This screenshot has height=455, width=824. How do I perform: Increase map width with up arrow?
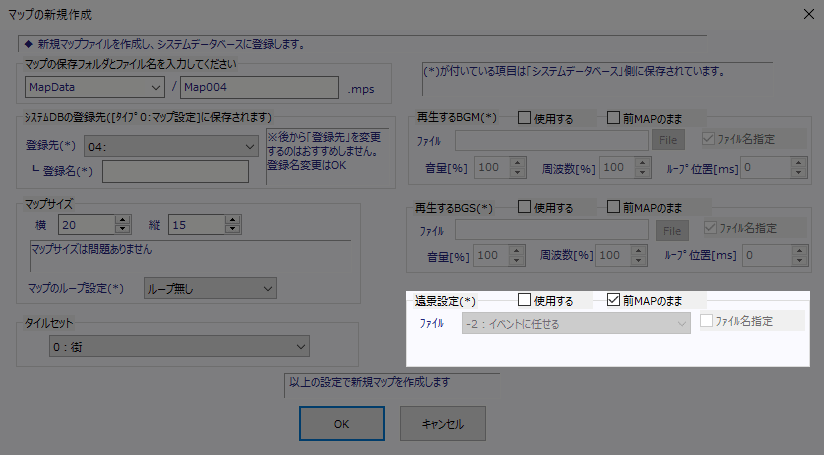coord(122,220)
